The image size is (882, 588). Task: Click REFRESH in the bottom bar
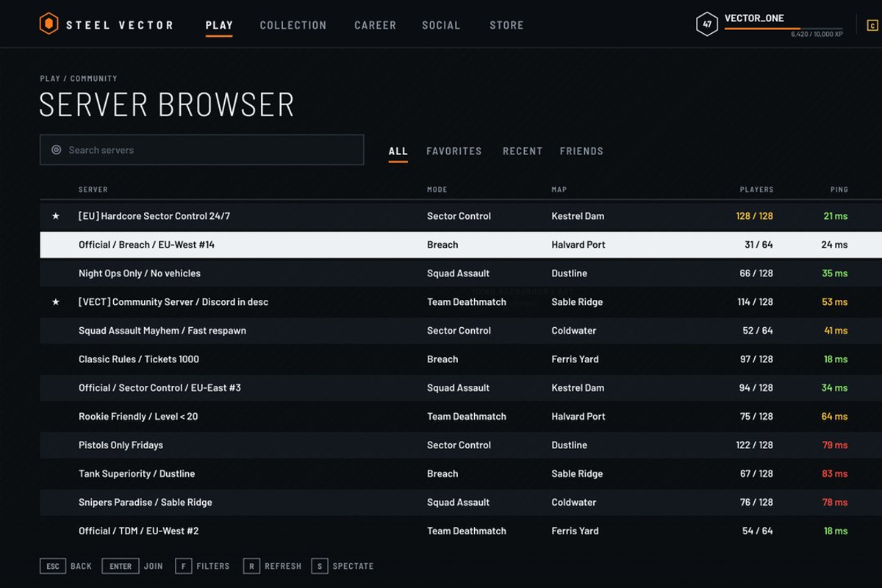pos(283,566)
